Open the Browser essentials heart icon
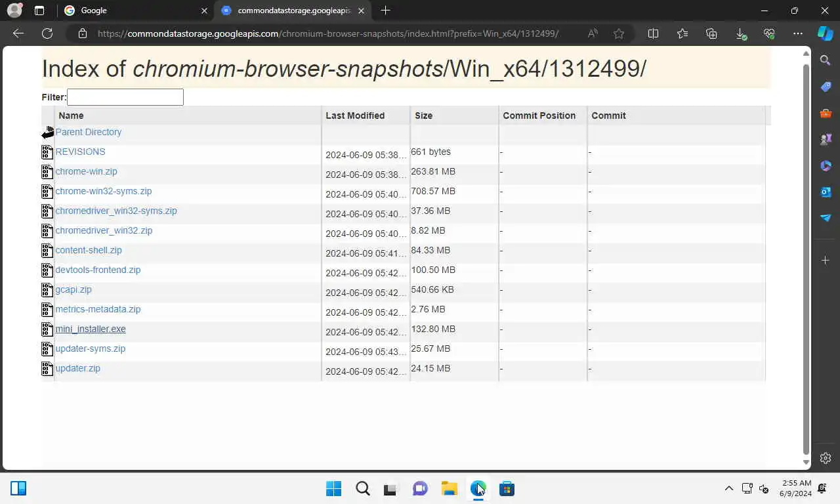Viewport: 840px width, 504px height. pyautogui.click(x=769, y=33)
